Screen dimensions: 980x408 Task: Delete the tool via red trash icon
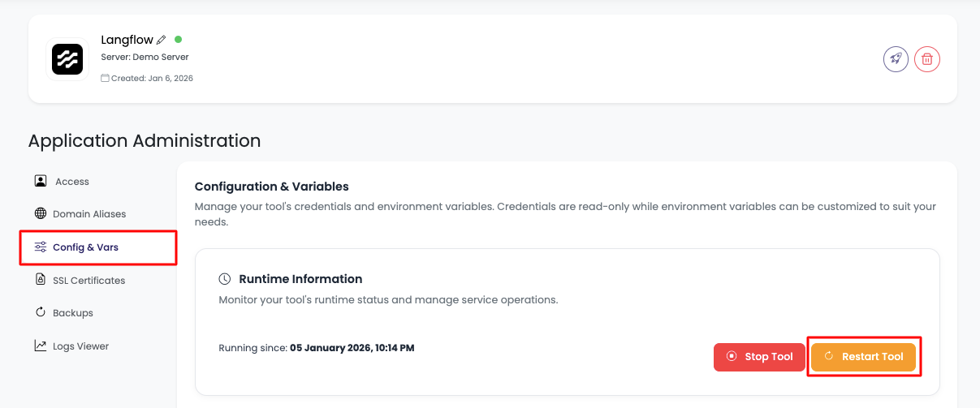tap(927, 59)
